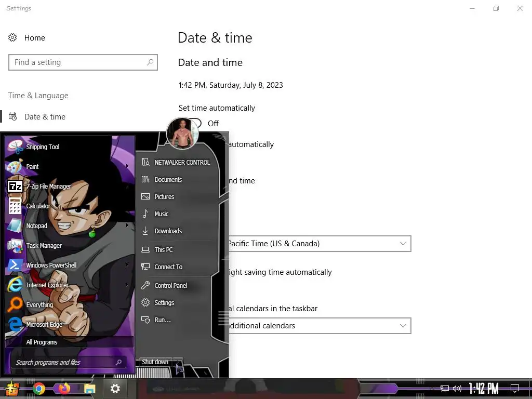
Task: Click Settings gear on taskbar
Action: pyautogui.click(x=115, y=389)
